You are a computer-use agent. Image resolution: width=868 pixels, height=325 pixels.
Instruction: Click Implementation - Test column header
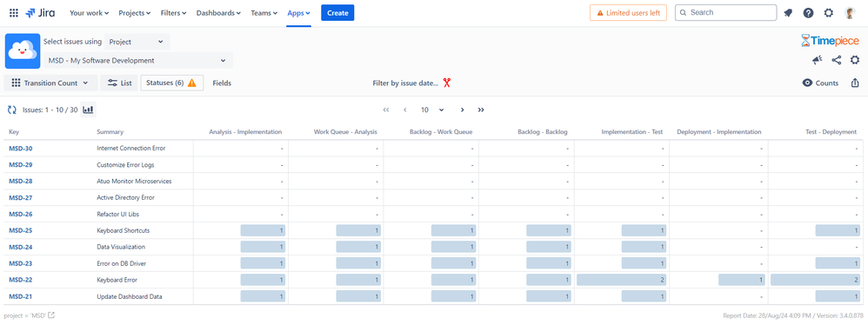(x=632, y=132)
